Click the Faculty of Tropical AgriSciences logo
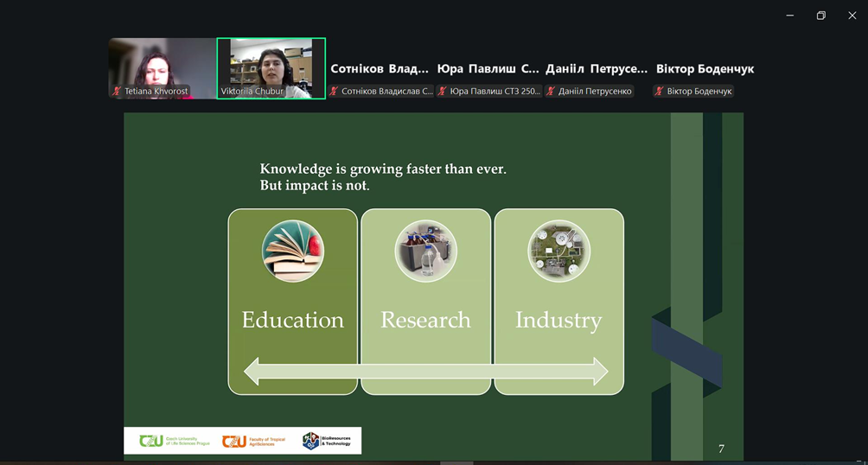 [253, 441]
